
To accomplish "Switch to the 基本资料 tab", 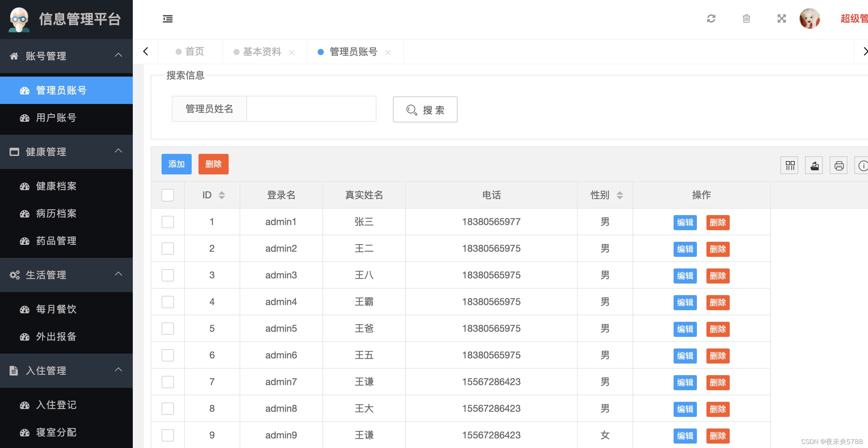I will [x=262, y=52].
